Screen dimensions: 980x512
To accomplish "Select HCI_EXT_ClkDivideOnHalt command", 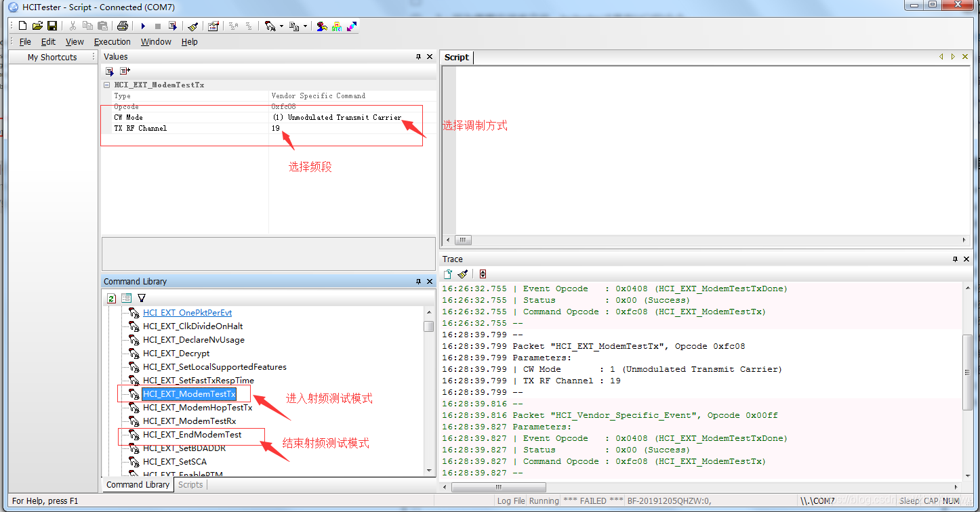I will [193, 326].
